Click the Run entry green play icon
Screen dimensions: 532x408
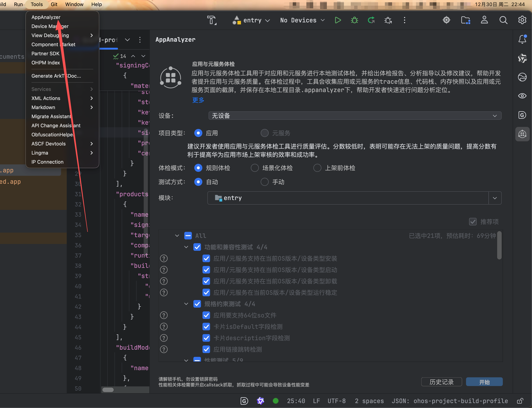338,20
